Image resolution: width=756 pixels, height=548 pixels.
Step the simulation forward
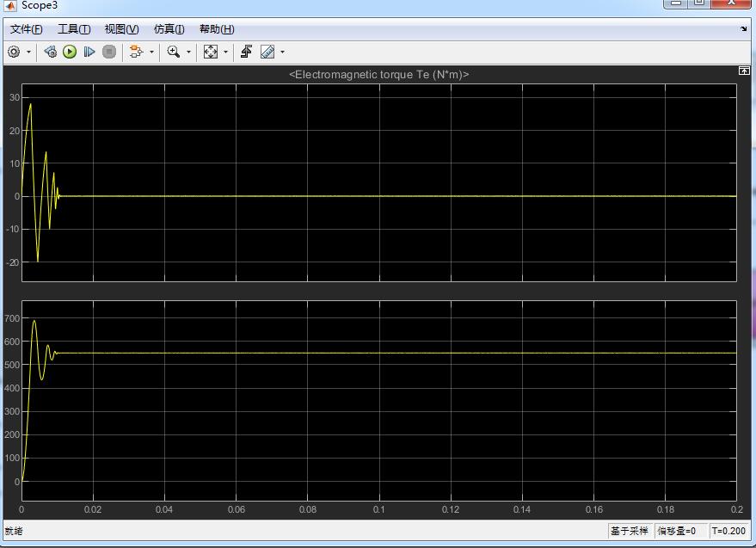pyautogui.click(x=89, y=52)
